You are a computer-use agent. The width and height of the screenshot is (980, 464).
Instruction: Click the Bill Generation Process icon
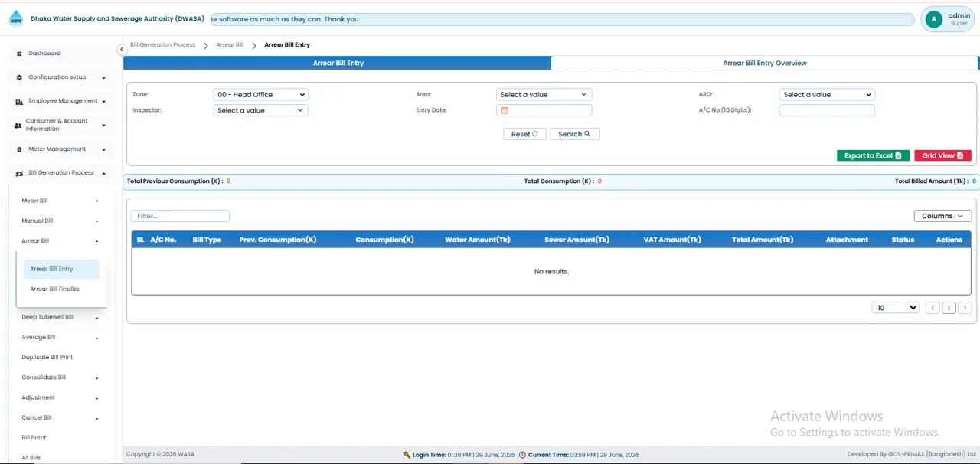tap(19, 173)
